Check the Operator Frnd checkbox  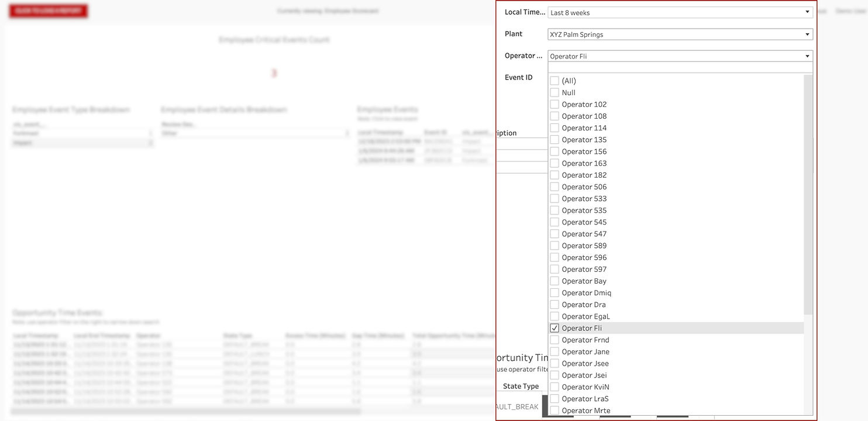pyautogui.click(x=554, y=340)
